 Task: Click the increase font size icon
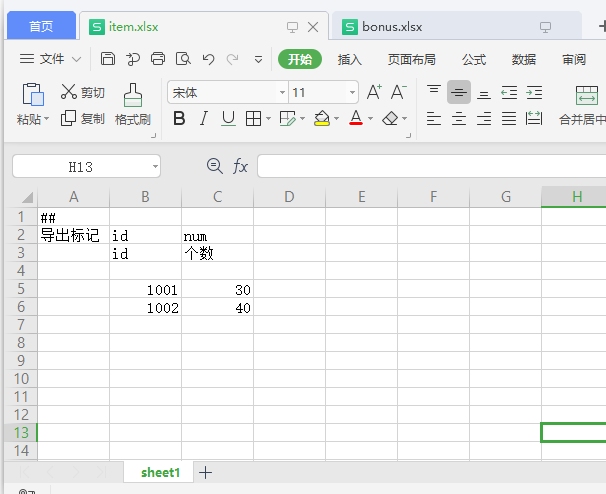[374, 92]
